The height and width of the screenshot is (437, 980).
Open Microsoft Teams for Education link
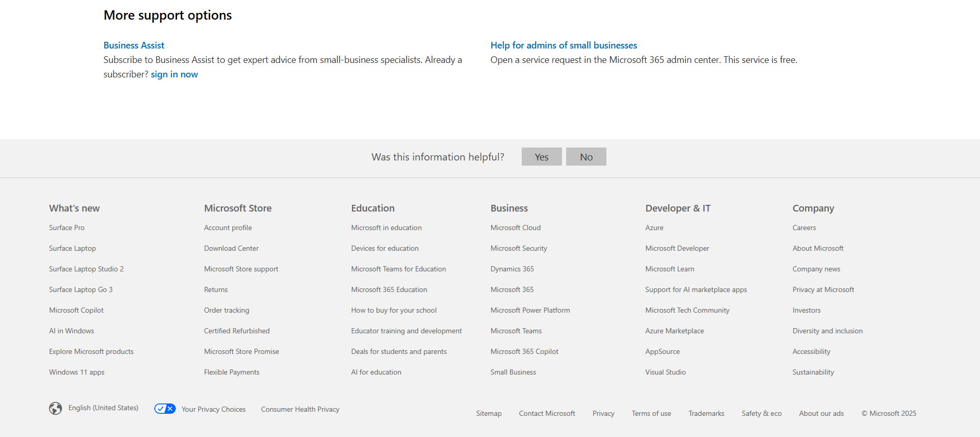click(398, 269)
